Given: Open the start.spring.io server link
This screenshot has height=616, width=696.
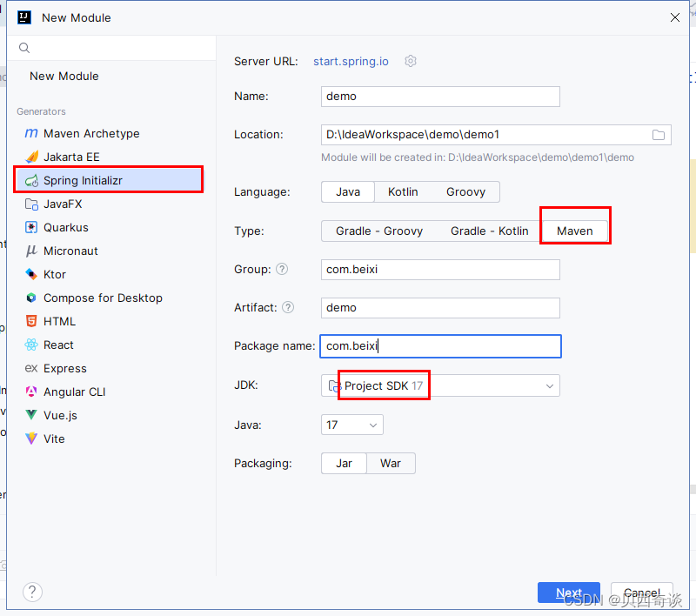Looking at the screenshot, I should (351, 61).
